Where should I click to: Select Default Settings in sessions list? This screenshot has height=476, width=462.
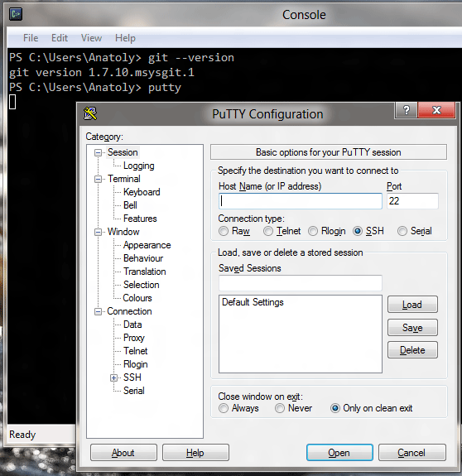coord(253,302)
